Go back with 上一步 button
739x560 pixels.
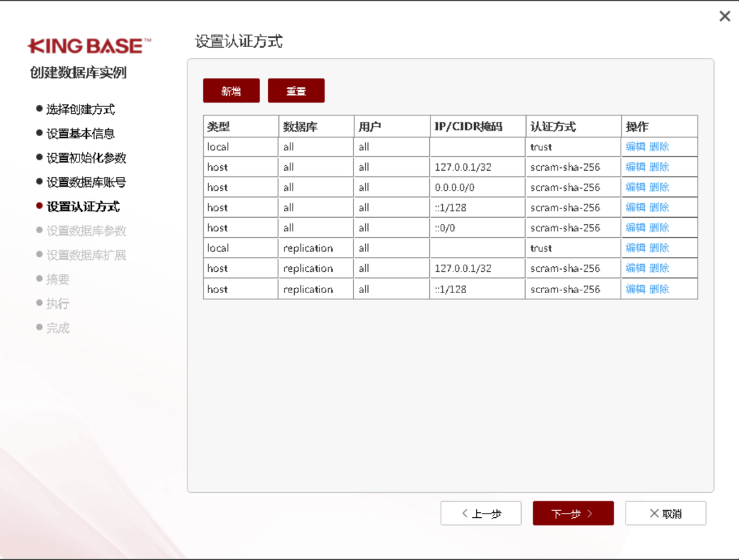click(x=481, y=513)
